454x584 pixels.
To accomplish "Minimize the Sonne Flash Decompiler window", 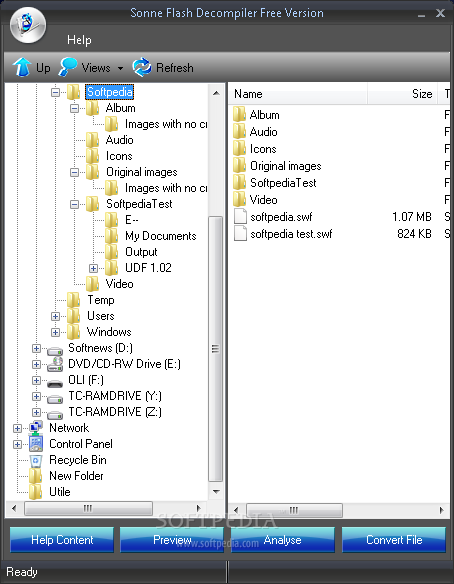I will 422,14.
